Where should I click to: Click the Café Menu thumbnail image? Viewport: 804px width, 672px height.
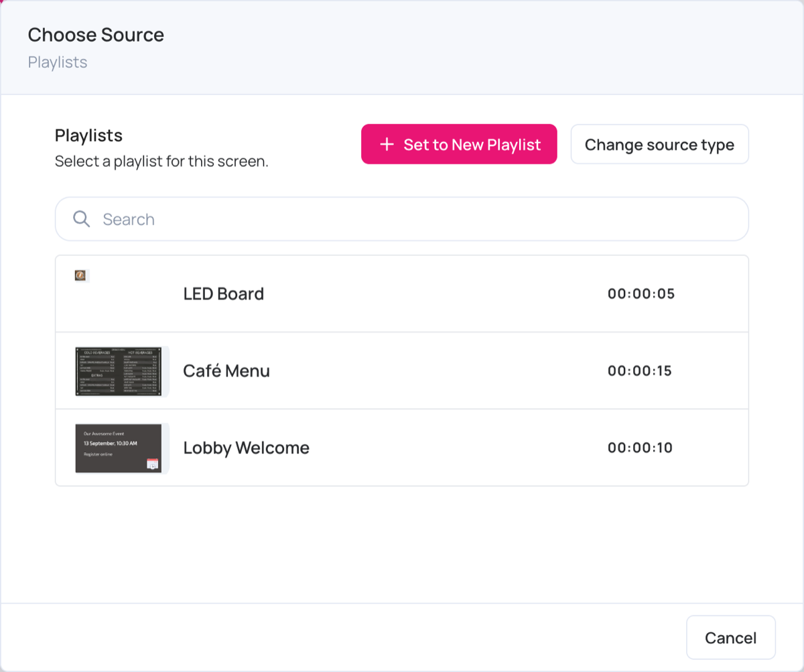pos(119,371)
